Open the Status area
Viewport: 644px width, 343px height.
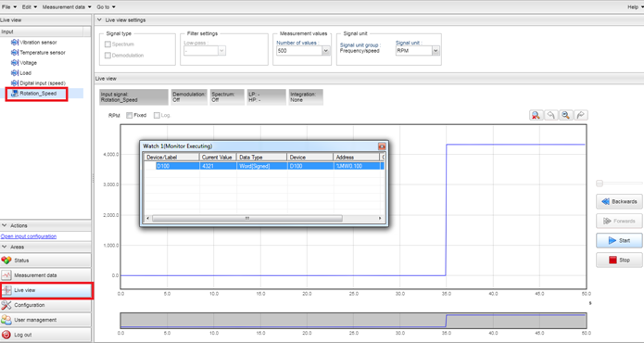(45, 260)
